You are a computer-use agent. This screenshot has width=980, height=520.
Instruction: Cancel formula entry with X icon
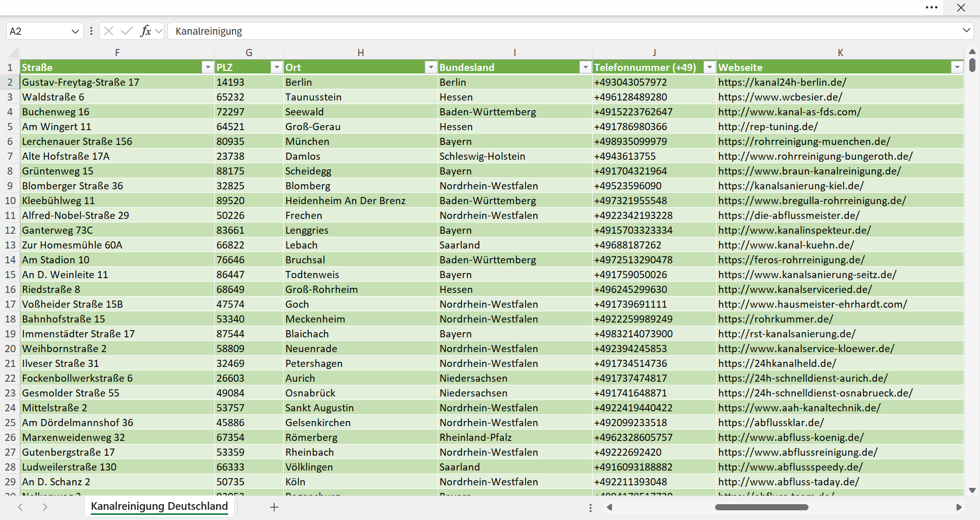coord(109,31)
